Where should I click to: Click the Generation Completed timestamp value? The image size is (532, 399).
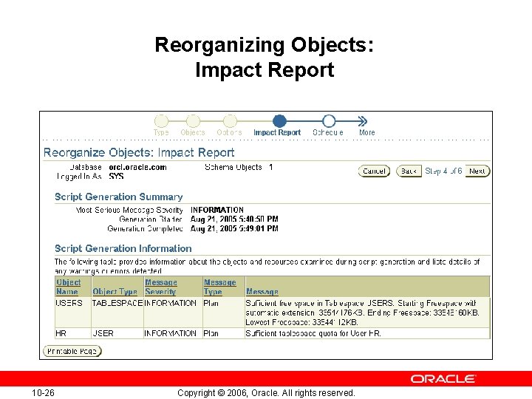click(234, 228)
